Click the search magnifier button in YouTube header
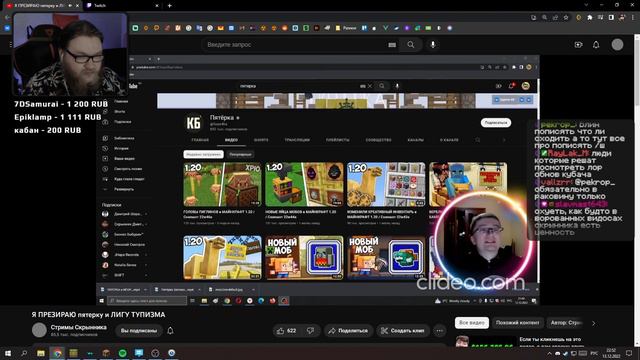Viewport: 640px width, 360px height. tap(411, 44)
